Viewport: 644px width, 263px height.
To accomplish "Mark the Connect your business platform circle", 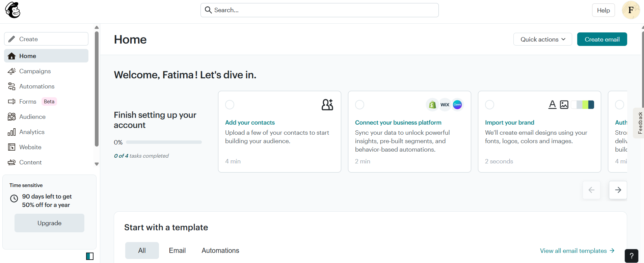I will [x=359, y=105].
